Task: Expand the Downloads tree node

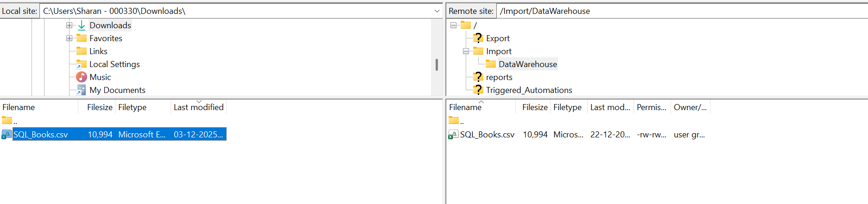Action: [69, 25]
